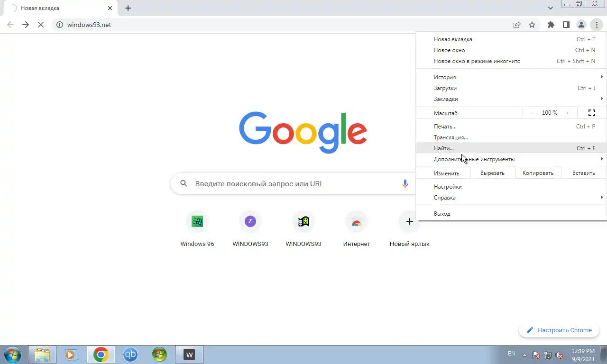Viewport: 607px width, 364px height.
Task: View site info icon beside windows93.net
Action: click(60, 25)
